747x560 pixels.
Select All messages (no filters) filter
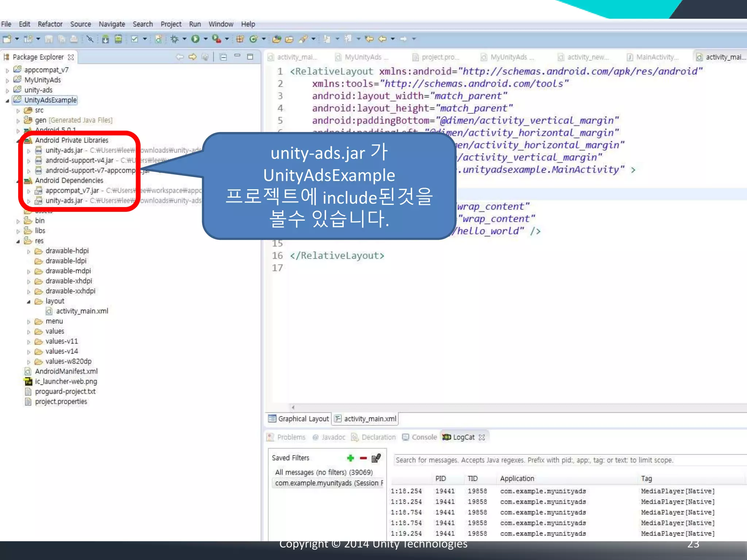(x=324, y=472)
